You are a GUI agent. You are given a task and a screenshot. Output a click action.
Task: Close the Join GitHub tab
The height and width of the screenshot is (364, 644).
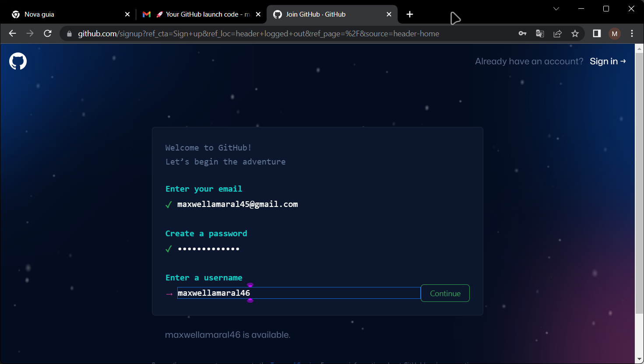coord(389,14)
